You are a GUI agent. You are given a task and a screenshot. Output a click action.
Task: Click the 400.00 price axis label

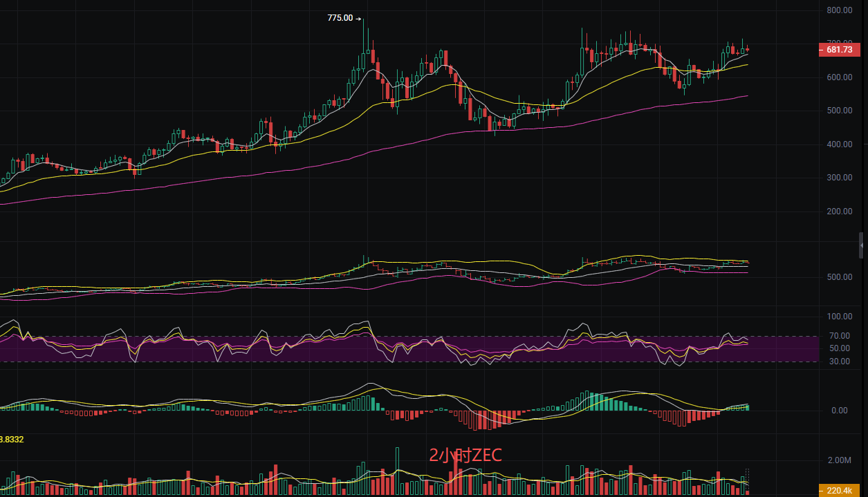point(838,144)
